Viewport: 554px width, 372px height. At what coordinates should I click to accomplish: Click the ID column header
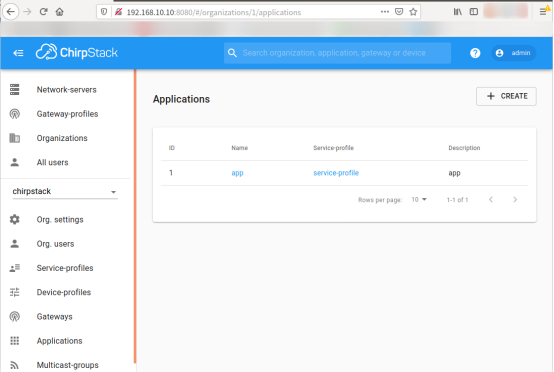172,148
